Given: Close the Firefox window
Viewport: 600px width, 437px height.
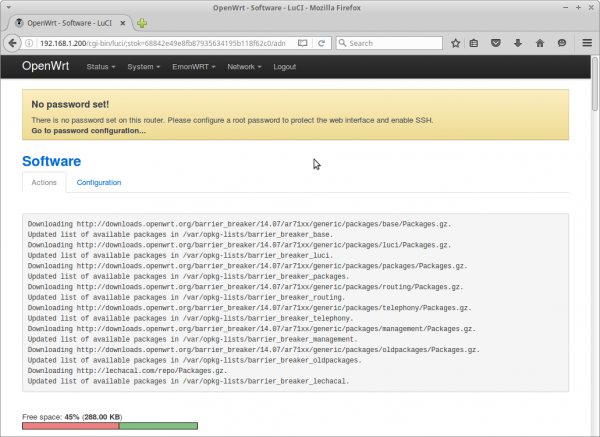Looking at the screenshot, I should tap(591, 7).
